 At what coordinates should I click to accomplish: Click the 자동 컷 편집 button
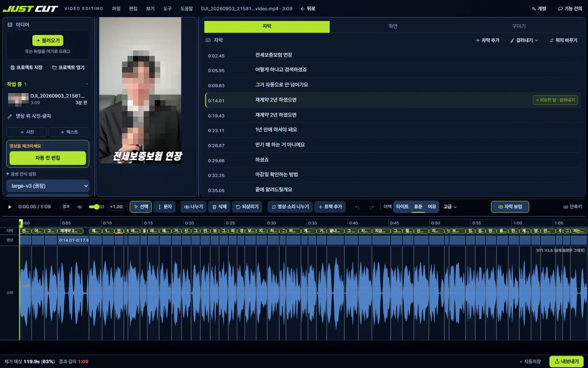point(48,158)
